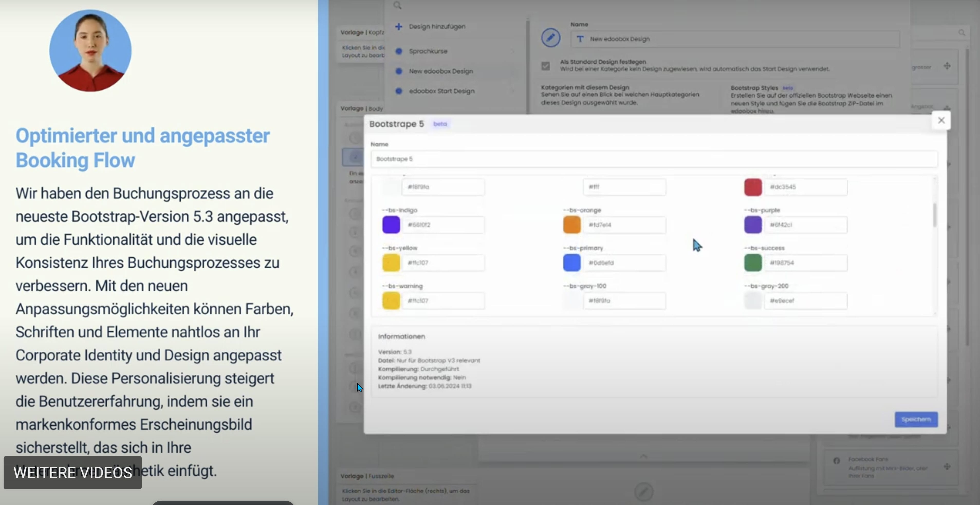Click the 'Letzte Änderung: 03.06.2024 11:13' line
This screenshot has width=980, height=505.
[424, 386]
